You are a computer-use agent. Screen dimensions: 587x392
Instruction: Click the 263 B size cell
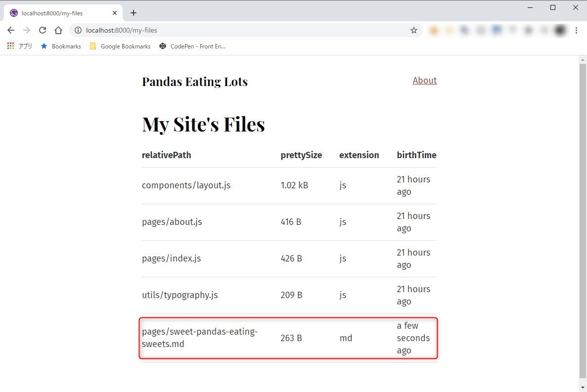pos(291,338)
